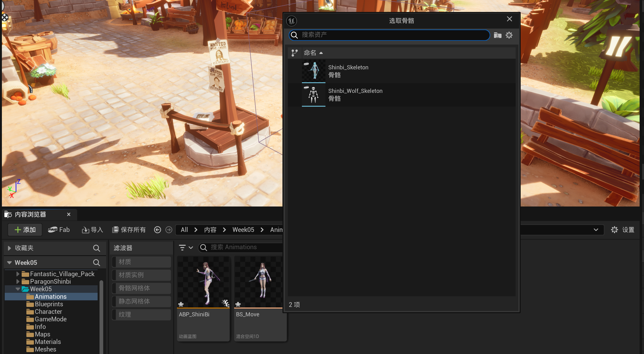Select the Meshes folder
The image size is (644, 354).
pos(41,349)
